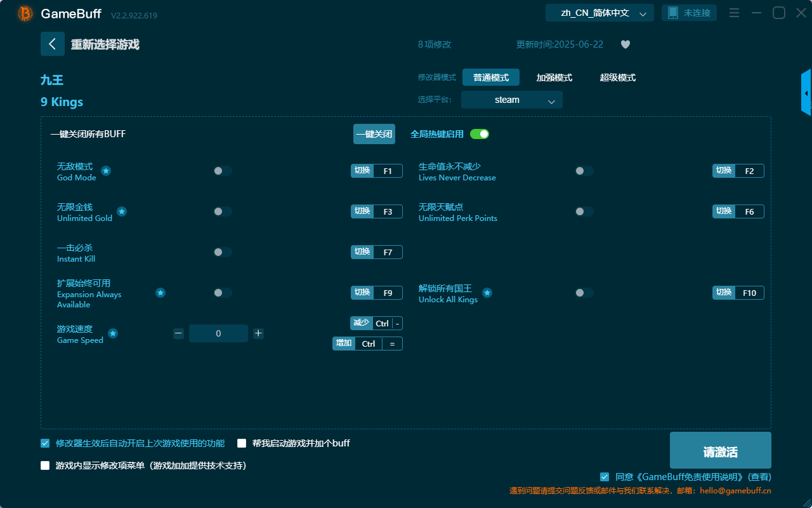Increase Game Speed using the plus stepper
This screenshot has width=812, height=508.
(258, 333)
